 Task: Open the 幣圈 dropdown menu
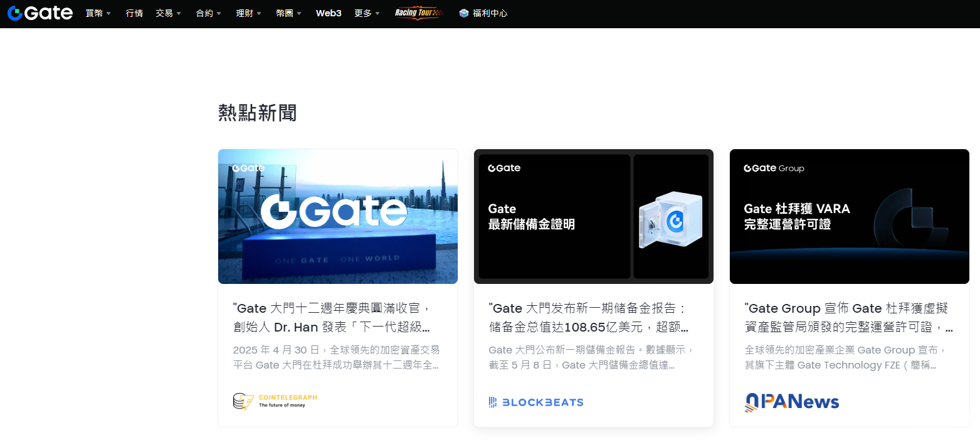288,13
